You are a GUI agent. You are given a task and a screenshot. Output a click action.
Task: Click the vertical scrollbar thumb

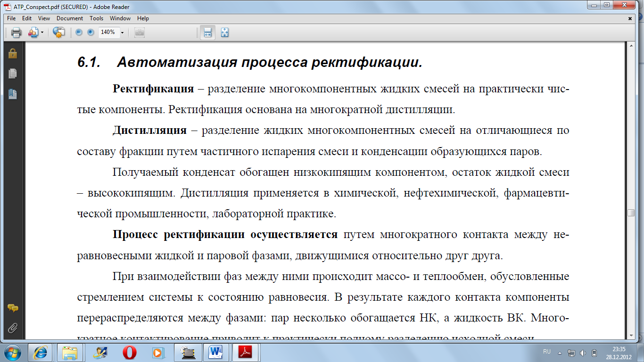(631, 213)
